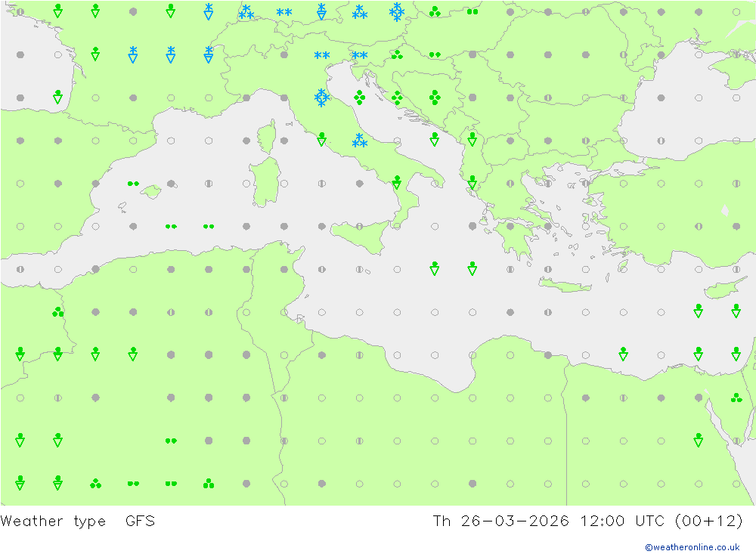Click the large snowflake symbol at top edge over Austria
756x554 pixels.
pyautogui.click(x=397, y=12)
